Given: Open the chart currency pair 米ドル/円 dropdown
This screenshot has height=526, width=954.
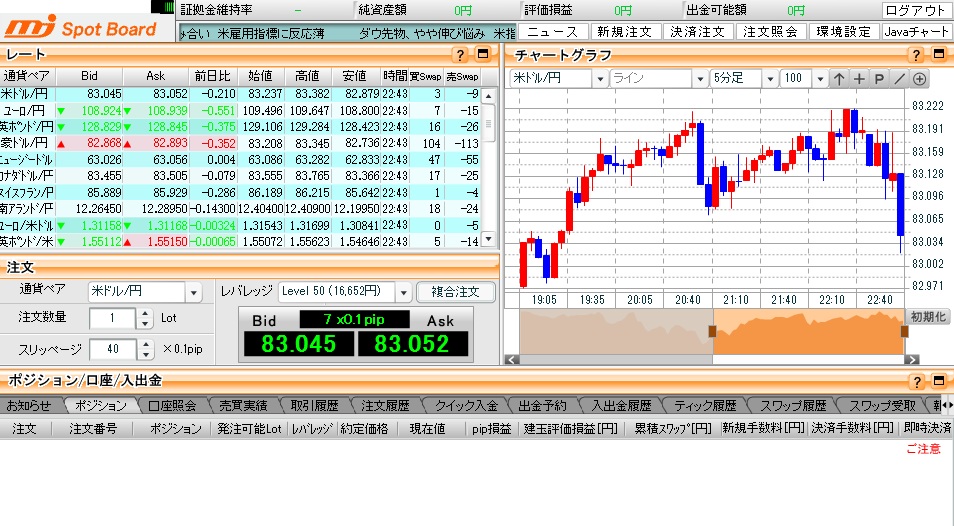Looking at the screenshot, I should click(x=600, y=78).
